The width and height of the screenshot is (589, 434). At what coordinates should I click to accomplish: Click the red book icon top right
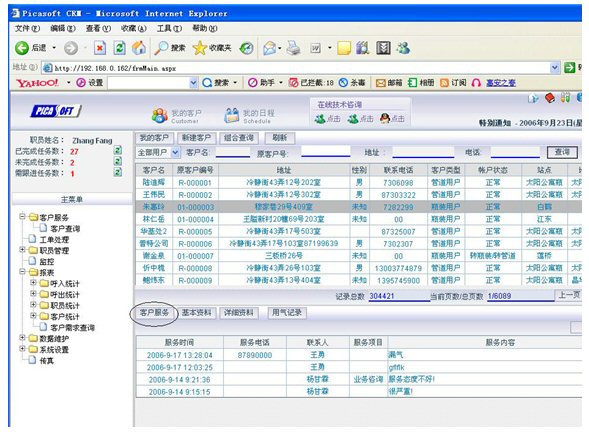(x=550, y=98)
